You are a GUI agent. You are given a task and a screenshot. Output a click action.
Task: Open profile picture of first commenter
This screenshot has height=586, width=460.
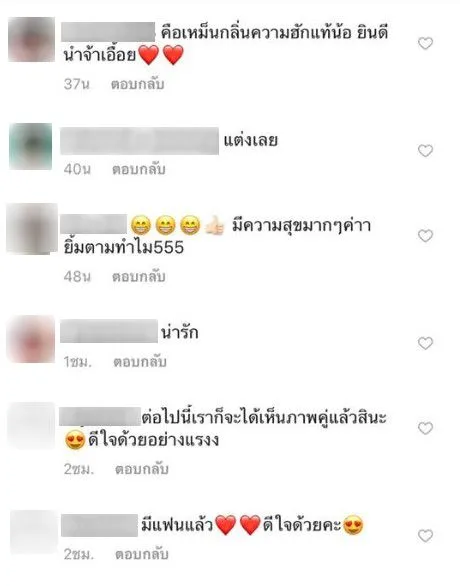pyautogui.click(x=31, y=39)
